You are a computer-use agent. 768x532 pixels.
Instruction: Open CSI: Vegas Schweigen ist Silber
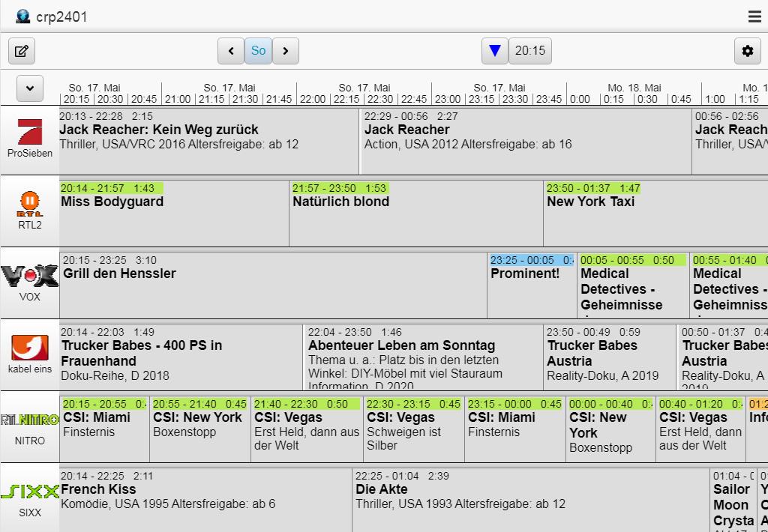414,429
